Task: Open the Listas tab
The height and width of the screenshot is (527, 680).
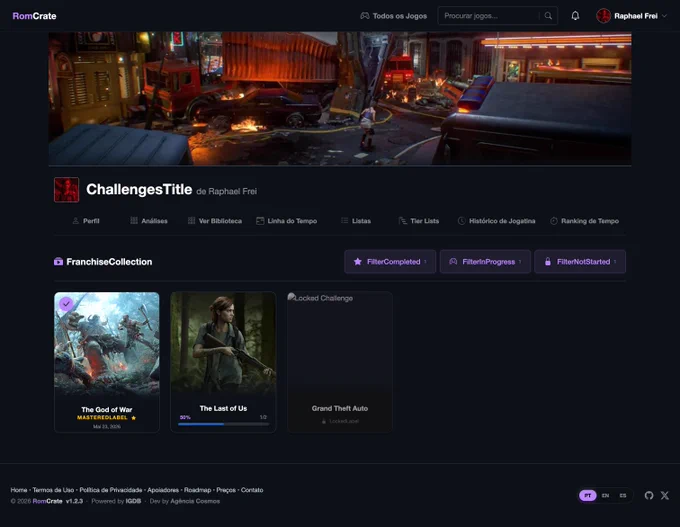Action: [356, 221]
